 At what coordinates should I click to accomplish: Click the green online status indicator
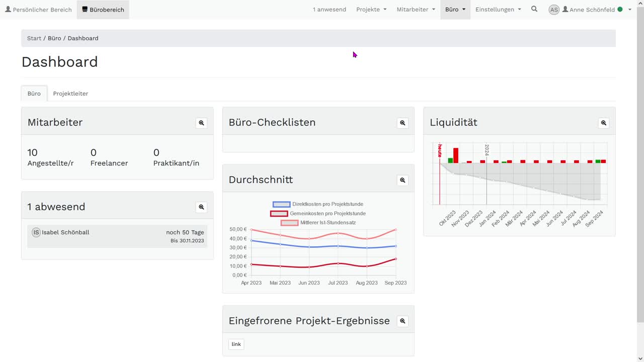[620, 10]
